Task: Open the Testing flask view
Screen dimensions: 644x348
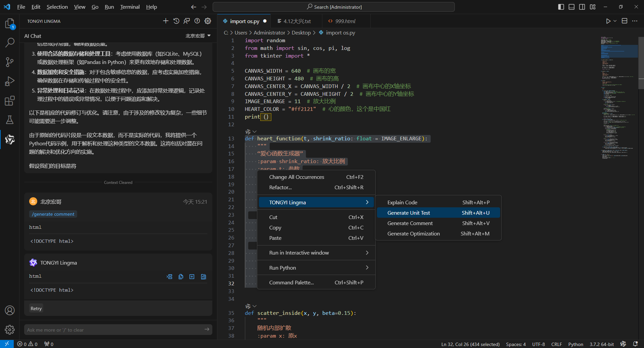Action: click(10, 120)
